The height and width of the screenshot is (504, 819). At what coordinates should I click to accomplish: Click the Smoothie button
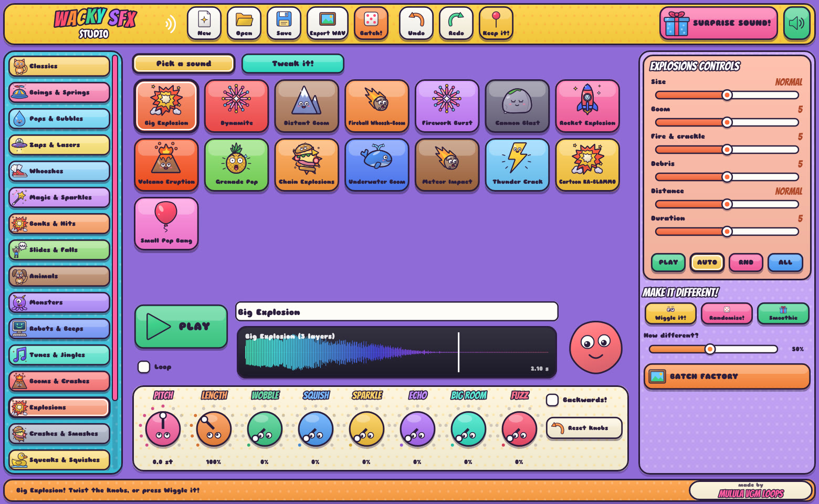pyautogui.click(x=783, y=313)
